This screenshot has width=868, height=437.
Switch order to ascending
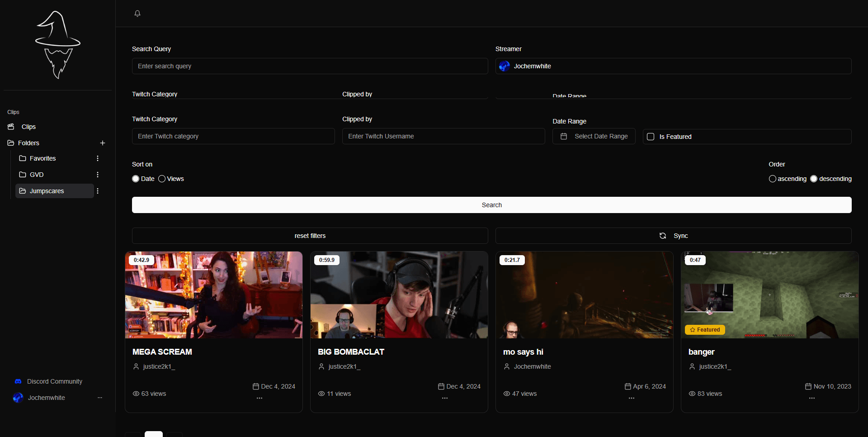(773, 179)
